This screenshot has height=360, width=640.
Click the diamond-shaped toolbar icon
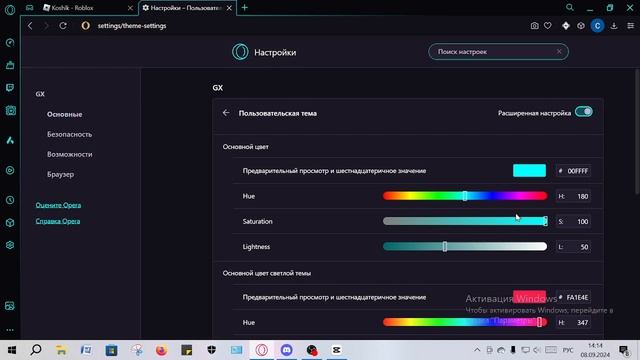tap(566, 26)
